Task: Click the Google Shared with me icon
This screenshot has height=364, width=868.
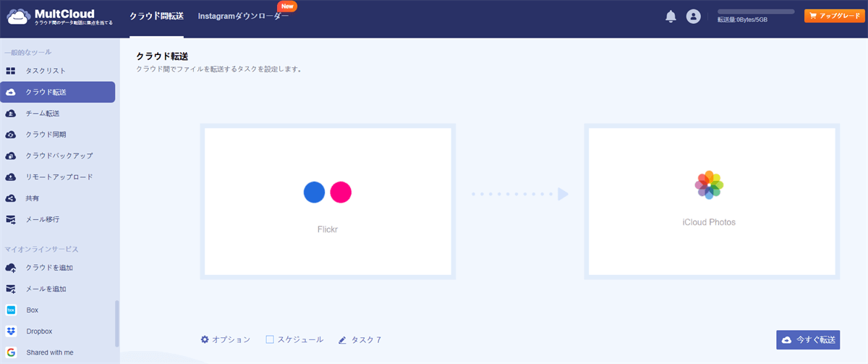Action: point(11,352)
